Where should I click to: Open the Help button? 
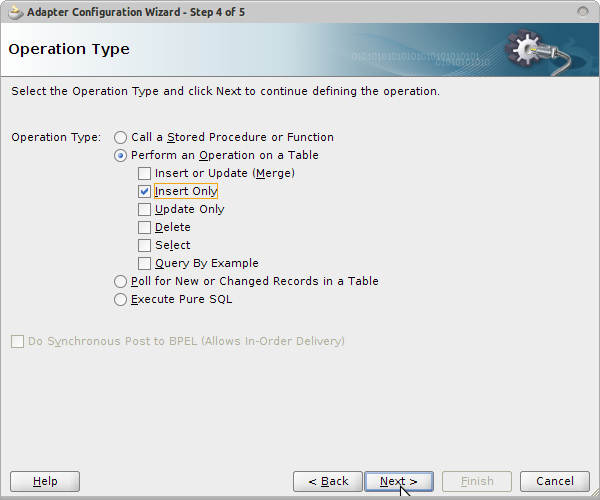[x=45, y=481]
